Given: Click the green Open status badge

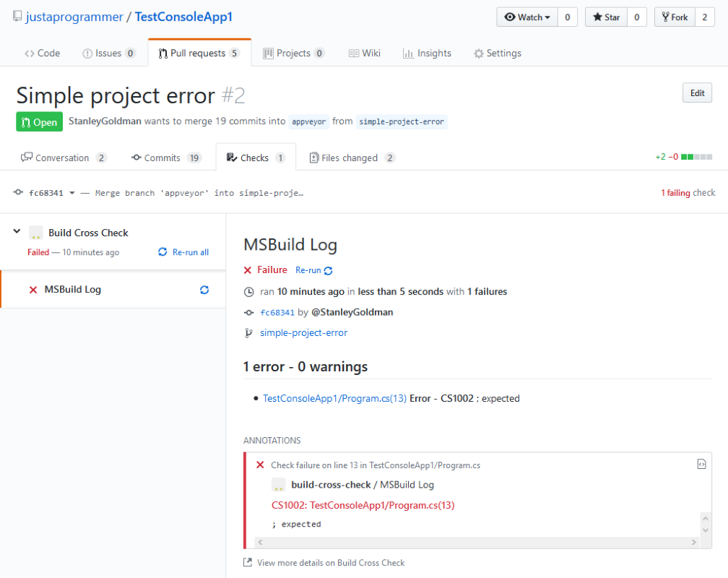Looking at the screenshot, I should 39,121.
